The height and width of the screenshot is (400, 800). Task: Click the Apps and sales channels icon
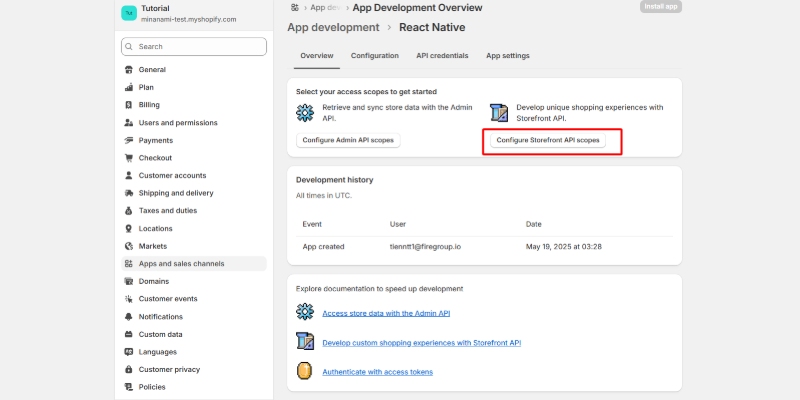[x=129, y=264]
